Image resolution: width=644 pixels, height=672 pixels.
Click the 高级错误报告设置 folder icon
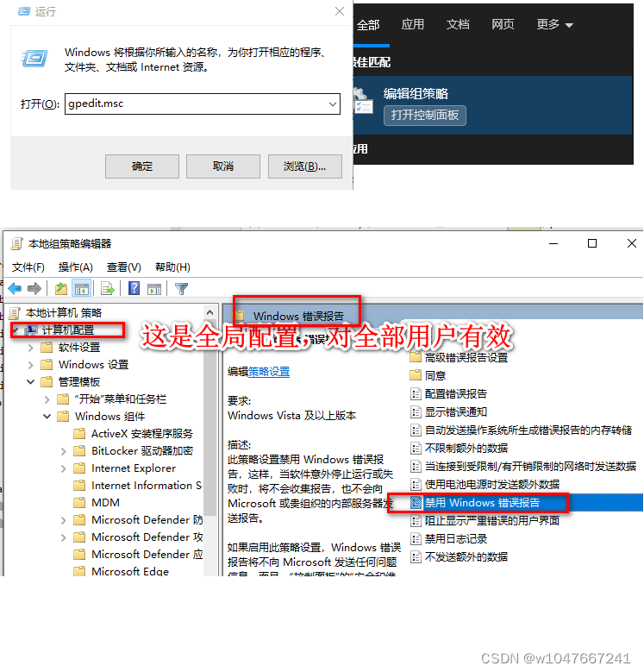pyautogui.click(x=416, y=357)
